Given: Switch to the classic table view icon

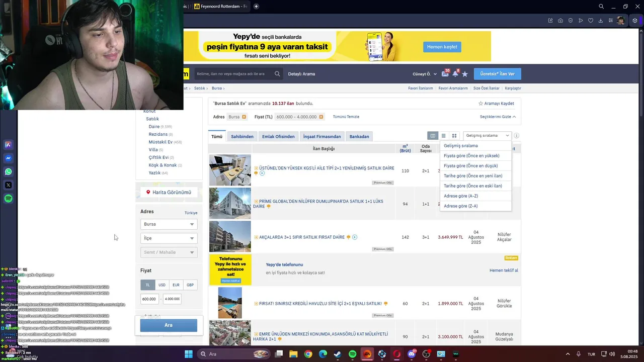Looking at the screenshot, I should click(x=433, y=136).
